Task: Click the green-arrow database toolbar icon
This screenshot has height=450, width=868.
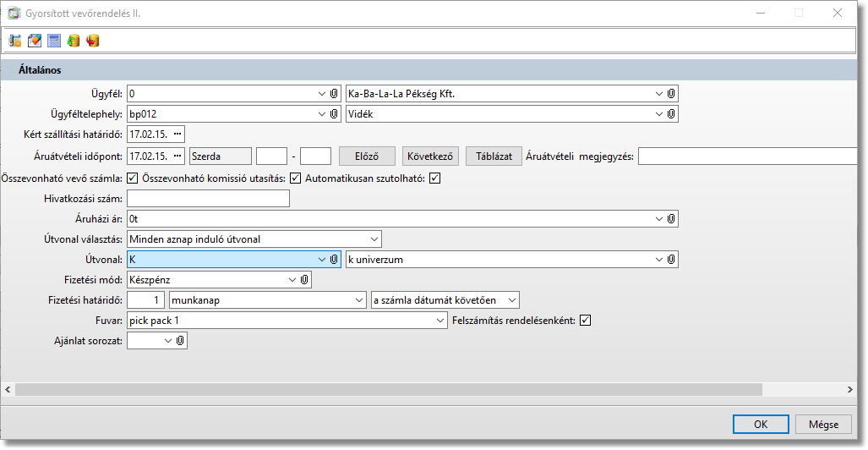Action: pos(73,41)
